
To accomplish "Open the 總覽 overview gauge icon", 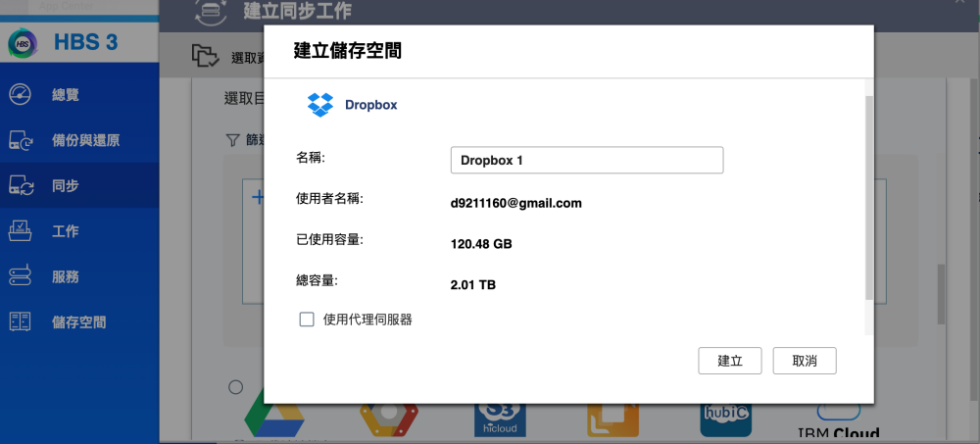I will tap(21, 95).
